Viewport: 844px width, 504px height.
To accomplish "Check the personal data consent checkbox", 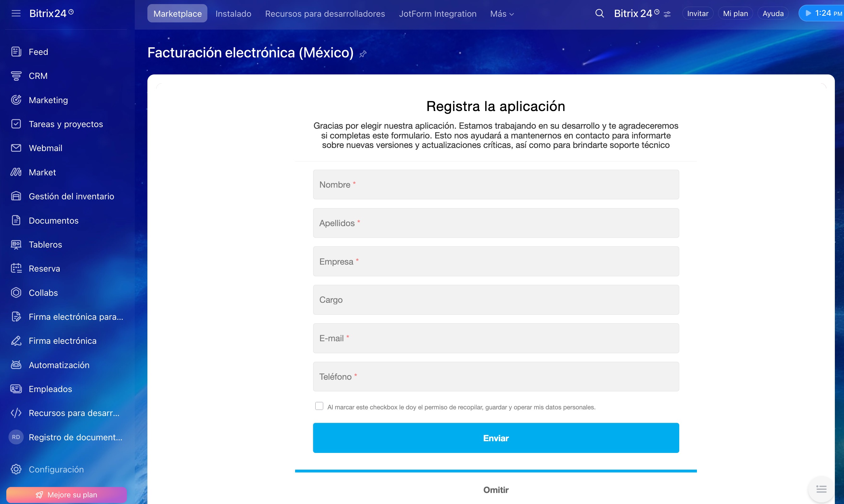I will point(319,406).
